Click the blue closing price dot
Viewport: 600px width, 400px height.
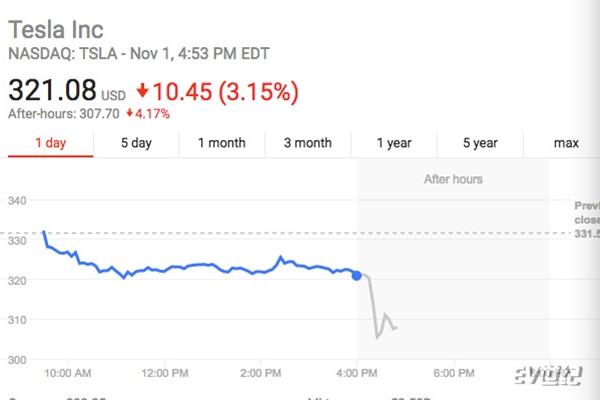coord(356,276)
